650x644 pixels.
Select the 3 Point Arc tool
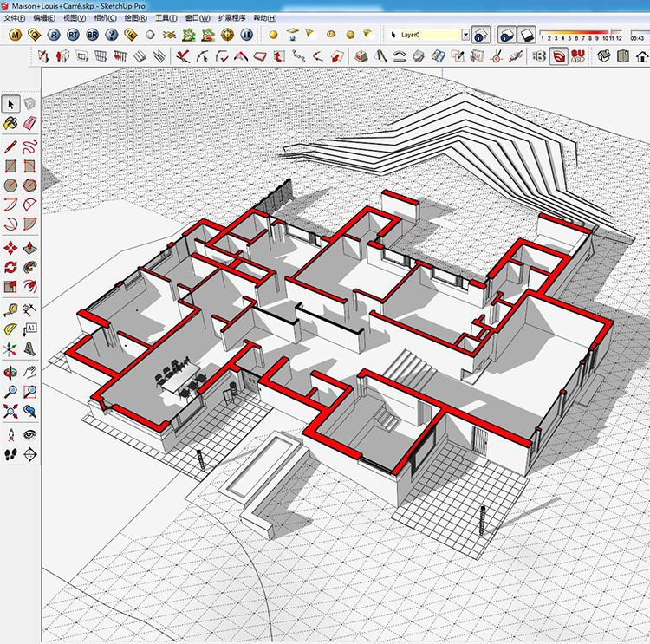(10, 224)
